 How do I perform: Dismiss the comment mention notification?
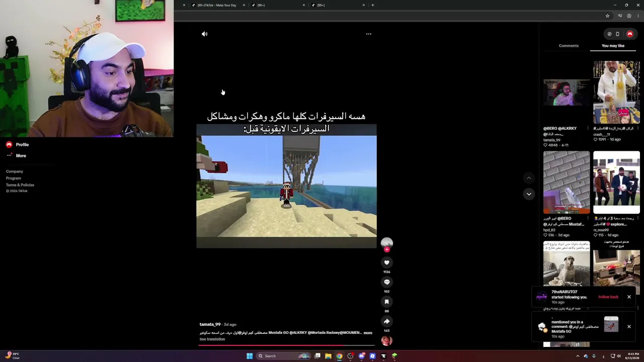tap(629, 327)
